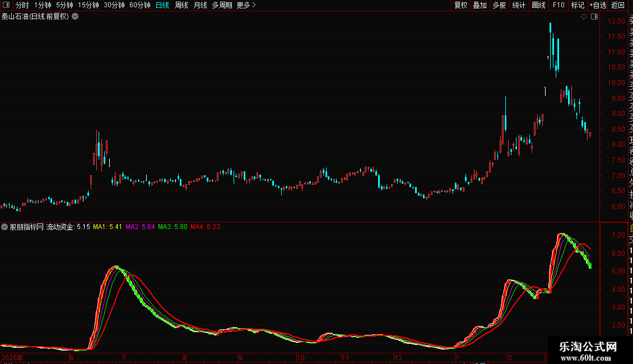Switch to 分时 intraday view
The height and width of the screenshot is (364, 633).
22,5
